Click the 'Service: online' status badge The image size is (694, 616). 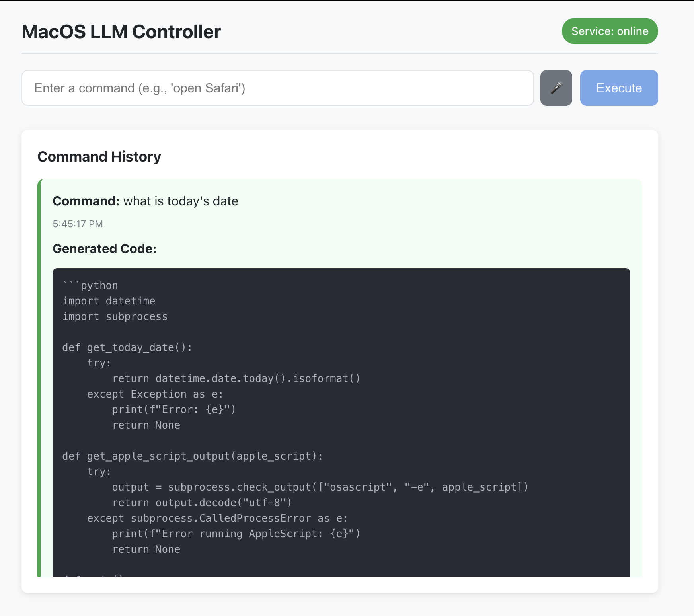[x=610, y=31]
